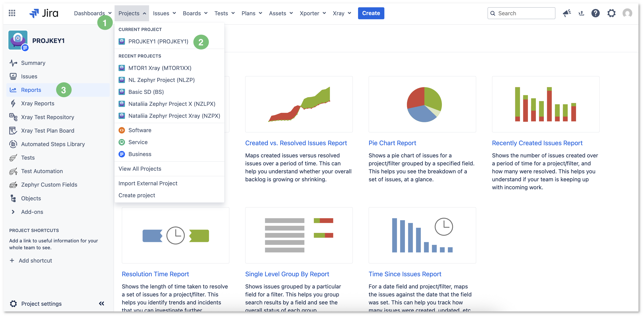
Task: Open Single Level Group By Report link
Action: pyautogui.click(x=287, y=274)
